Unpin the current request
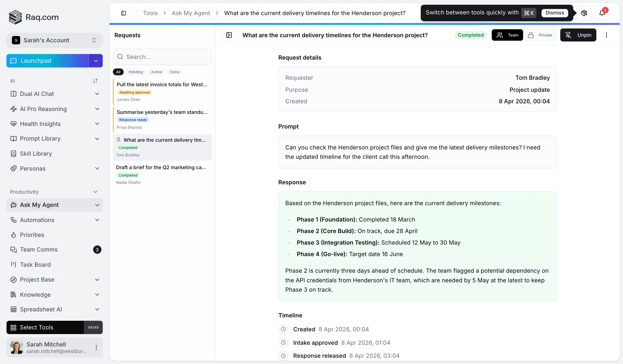 [578, 35]
